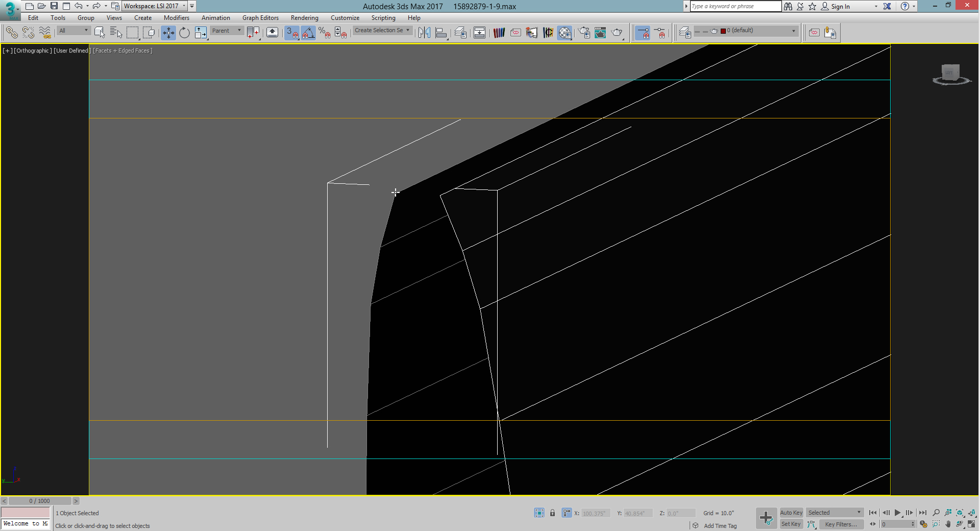Click the Key Filters button
The image size is (980, 531).
point(842,524)
